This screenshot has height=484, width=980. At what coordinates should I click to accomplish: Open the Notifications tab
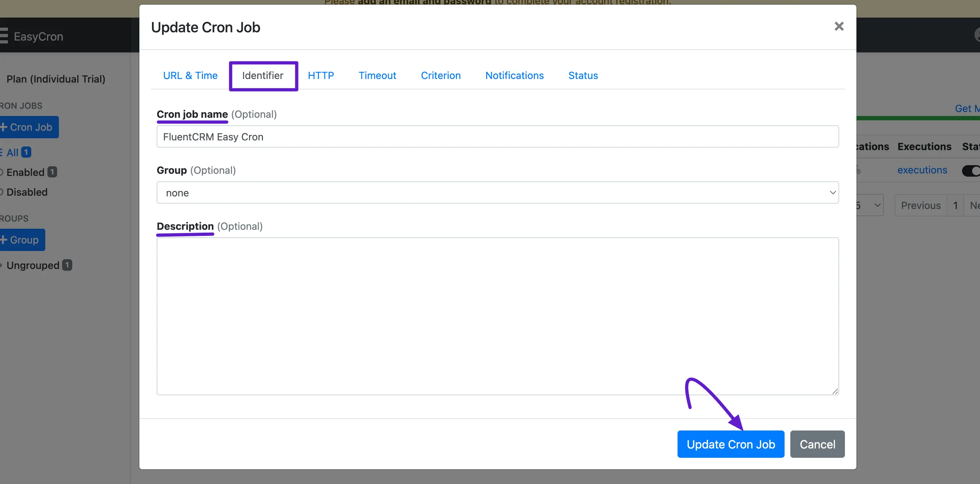coord(514,76)
